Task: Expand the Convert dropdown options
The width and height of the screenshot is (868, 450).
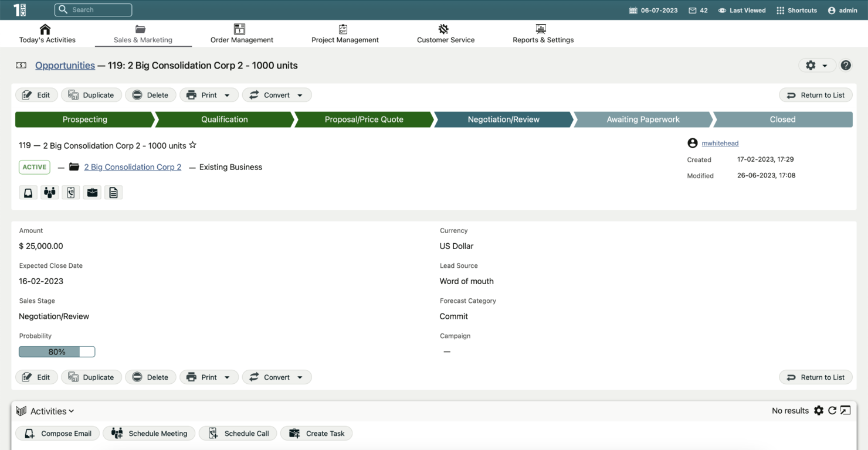Action: point(301,94)
